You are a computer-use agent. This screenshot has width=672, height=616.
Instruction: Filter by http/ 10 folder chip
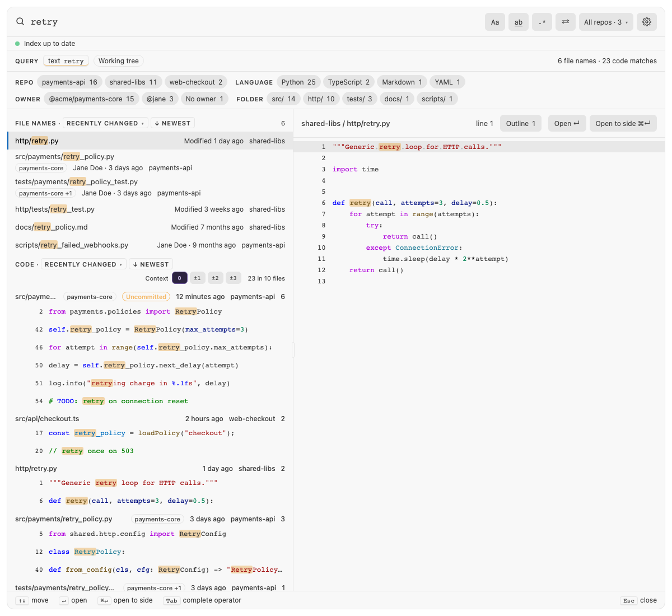pos(321,99)
